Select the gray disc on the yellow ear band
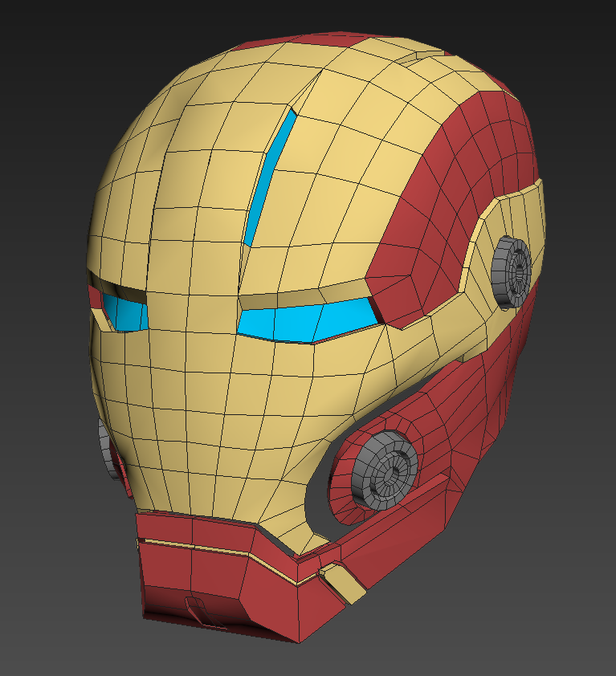 click(512, 271)
